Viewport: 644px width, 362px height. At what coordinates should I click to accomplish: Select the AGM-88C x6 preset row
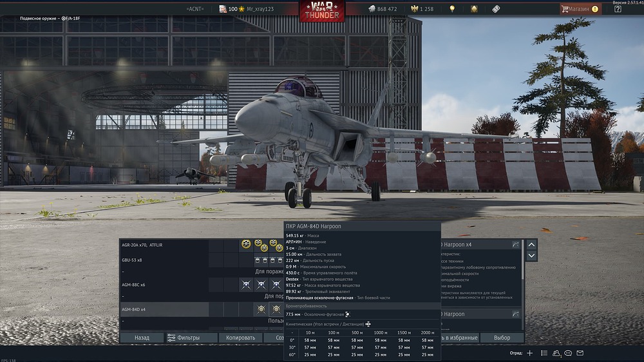pyautogui.click(x=164, y=285)
